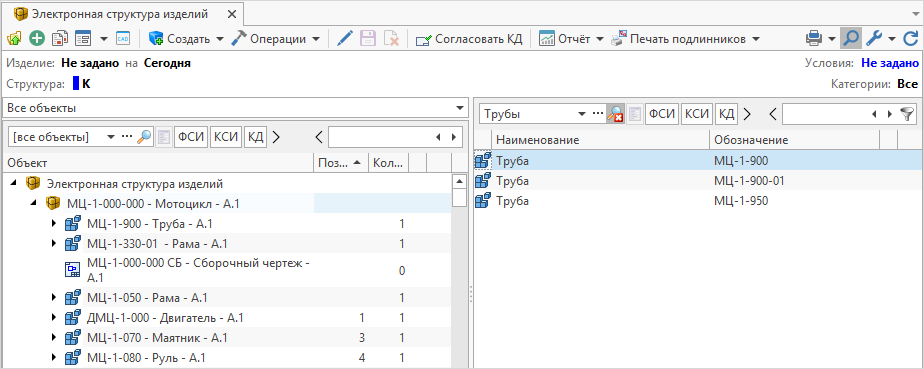The height and width of the screenshot is (369, 924).
Task: Toggle the magnifier search button in top toolbar
Action: (x=851, y=39)
